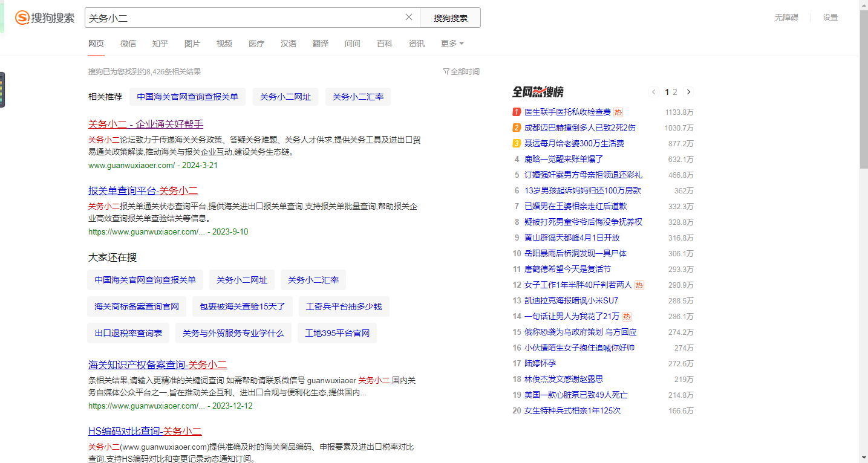868x463 pixels.
Task: Switch to the 微信 tab
Action: point(128,44)
